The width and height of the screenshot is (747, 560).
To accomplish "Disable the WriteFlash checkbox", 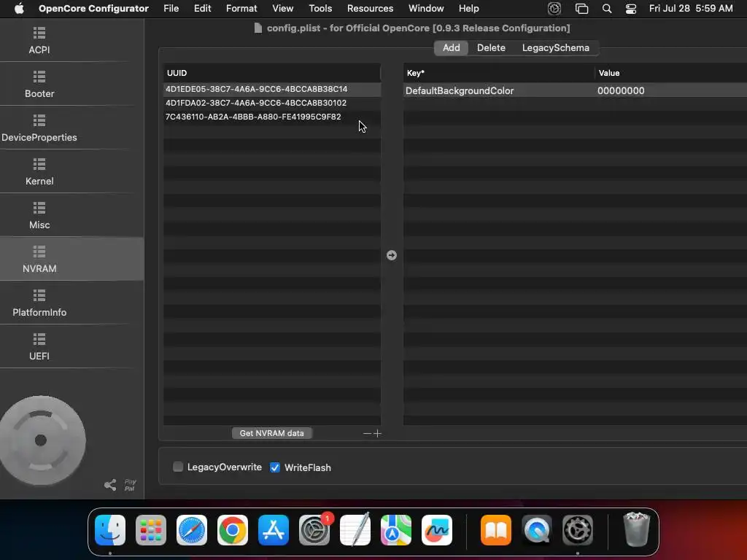I will [275, 467].
